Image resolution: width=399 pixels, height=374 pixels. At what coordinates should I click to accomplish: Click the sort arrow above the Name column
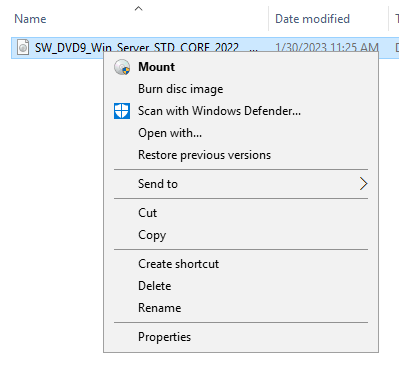[139, 9]
